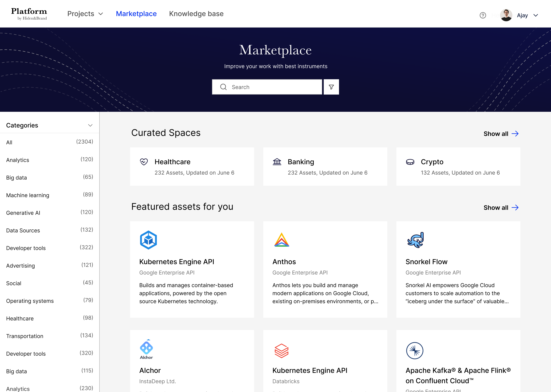Click arrow next to Curated Spaces Show all
551x392 pixels.
(x=515, y=134)
